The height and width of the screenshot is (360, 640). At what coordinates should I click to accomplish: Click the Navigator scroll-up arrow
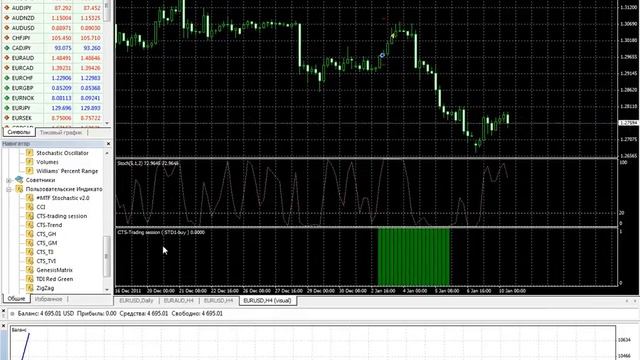[107, 153]
